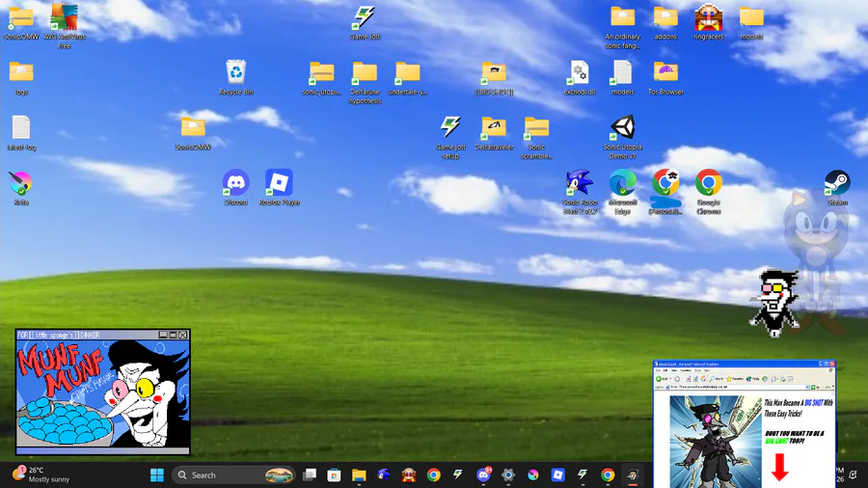
Task: Open Microsoft Edge desktop shortcut
Action: [623, 192]
